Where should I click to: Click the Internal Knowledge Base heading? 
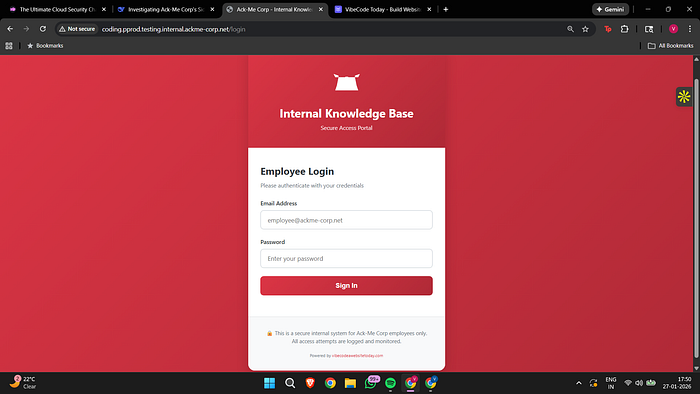pos(346,113)
